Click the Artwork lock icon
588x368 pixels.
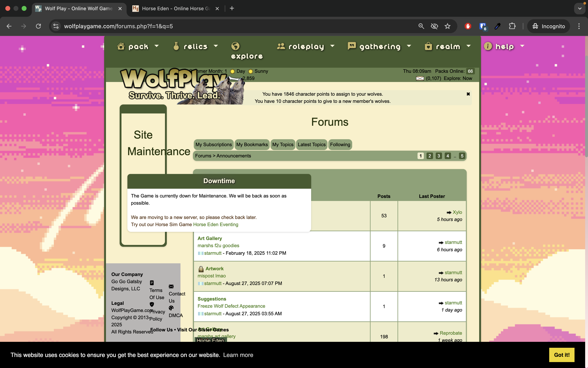tap(201, 269)
